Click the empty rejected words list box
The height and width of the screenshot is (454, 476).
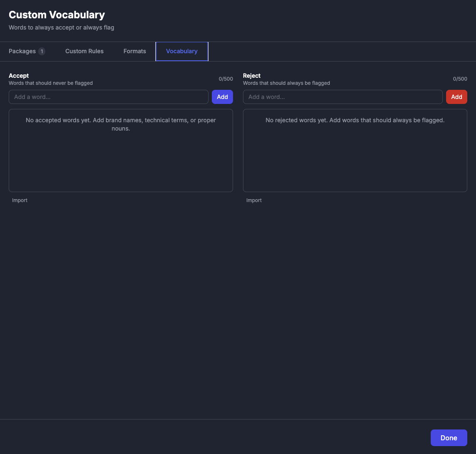pos(355,158)
